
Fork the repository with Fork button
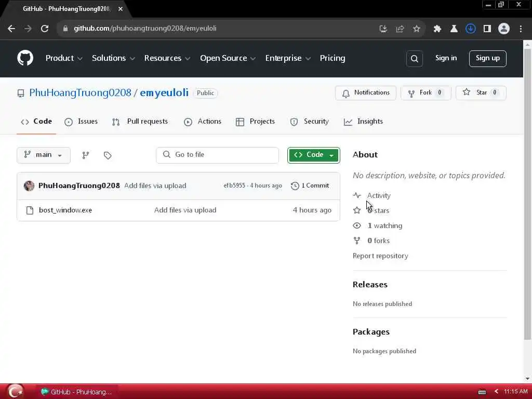coord(426,93)
